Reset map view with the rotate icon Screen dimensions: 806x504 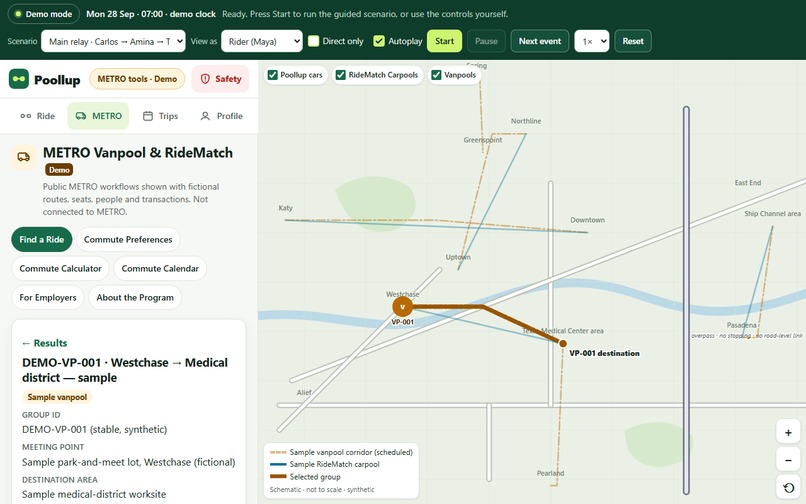tap(788, 488)
